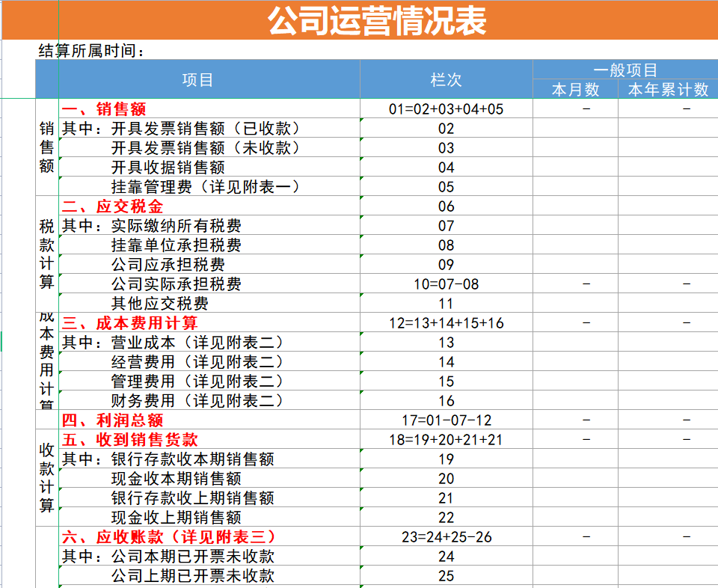718x588 pixels.
Task: Click formula cell 01=02+03+04+05
Action: 446,108
